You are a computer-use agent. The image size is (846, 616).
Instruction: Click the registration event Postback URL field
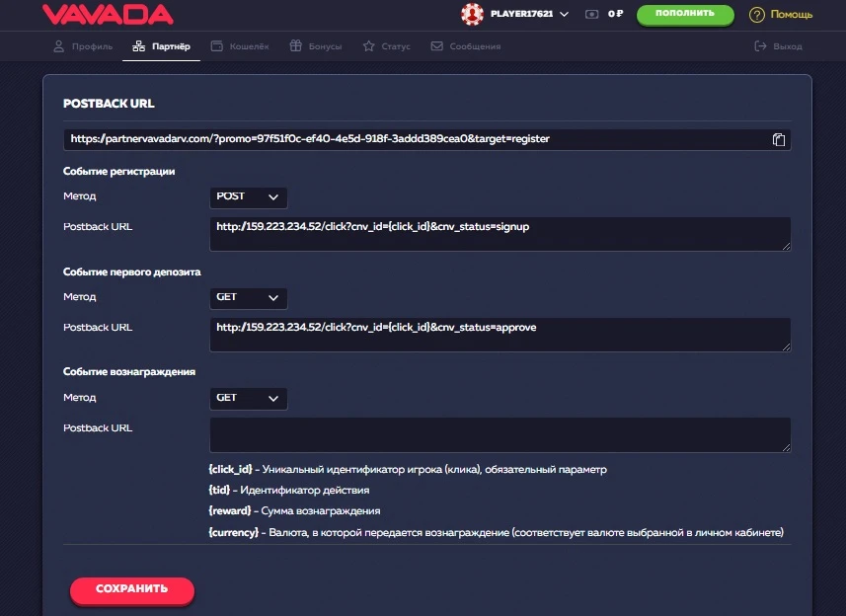click(500, 234)
